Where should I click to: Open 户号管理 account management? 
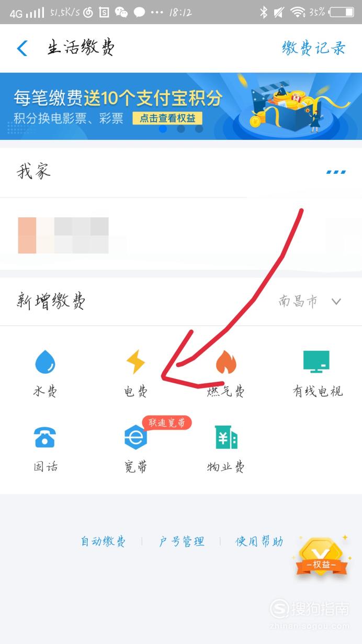pos(182,541)
